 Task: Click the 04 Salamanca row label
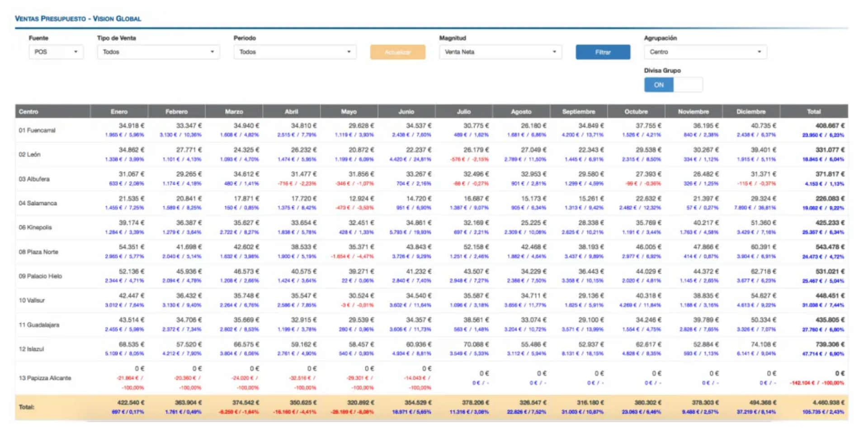[38, 203]
